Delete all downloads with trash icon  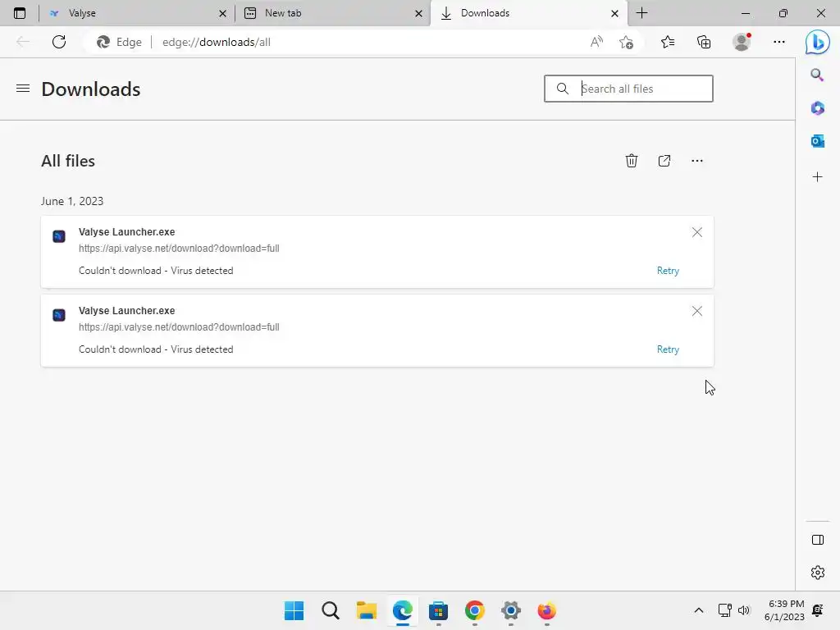tap(632, 161)
